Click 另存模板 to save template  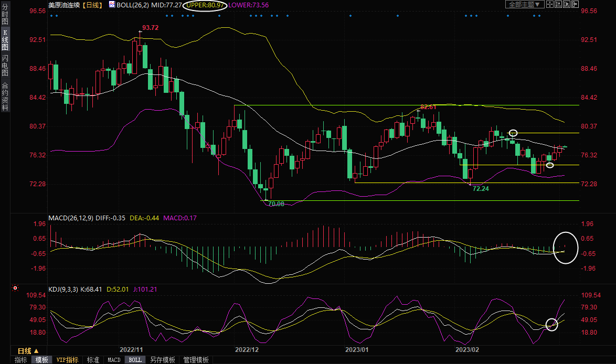tap(163, 360)
